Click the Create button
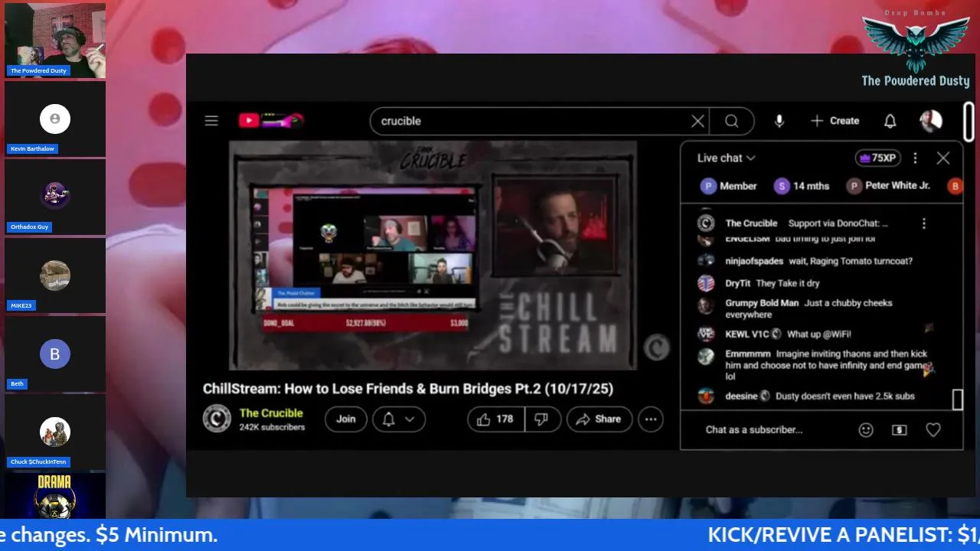The width and height of the screenshot is (980, 551). [x=835, y=121]
